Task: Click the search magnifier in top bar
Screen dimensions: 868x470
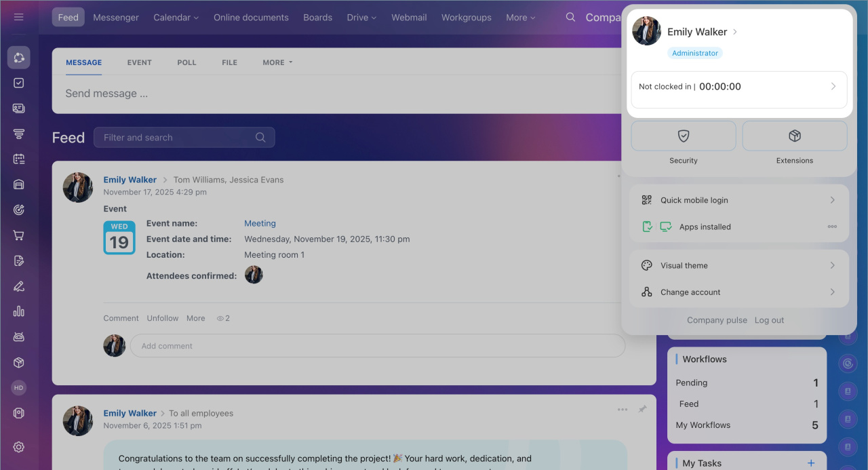Action: 571,18
